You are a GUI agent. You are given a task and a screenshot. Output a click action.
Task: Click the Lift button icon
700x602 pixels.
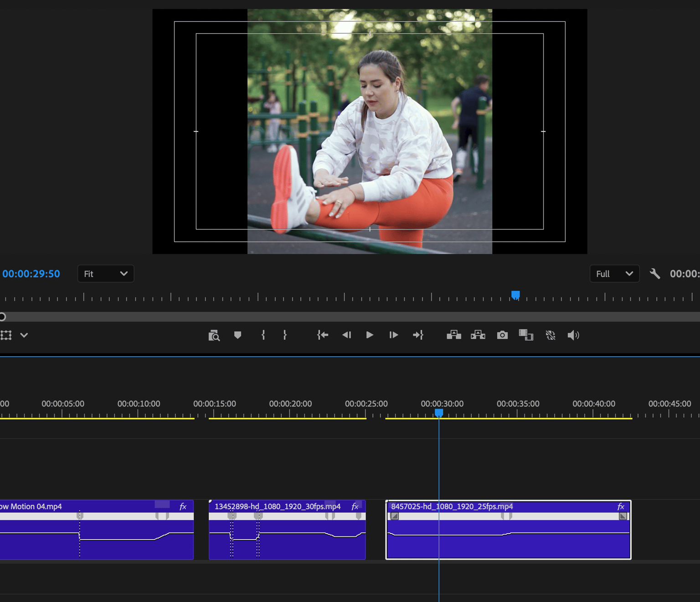(454, 335)
